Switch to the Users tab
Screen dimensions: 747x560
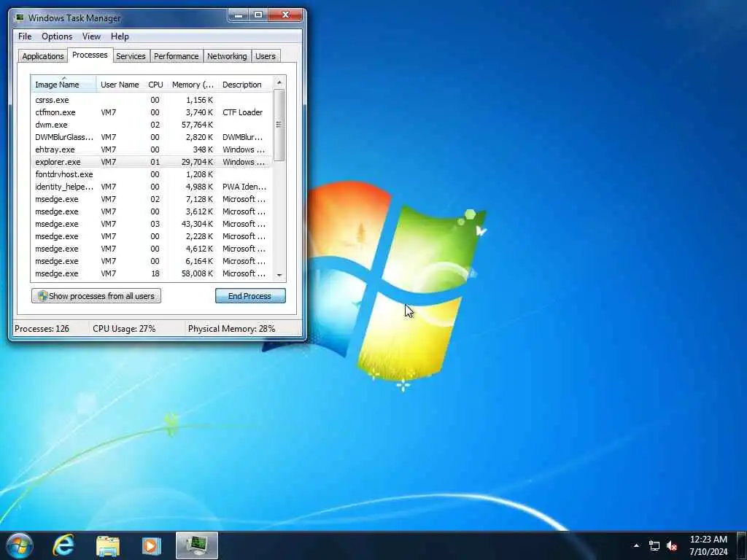click(x=266, y=56)
